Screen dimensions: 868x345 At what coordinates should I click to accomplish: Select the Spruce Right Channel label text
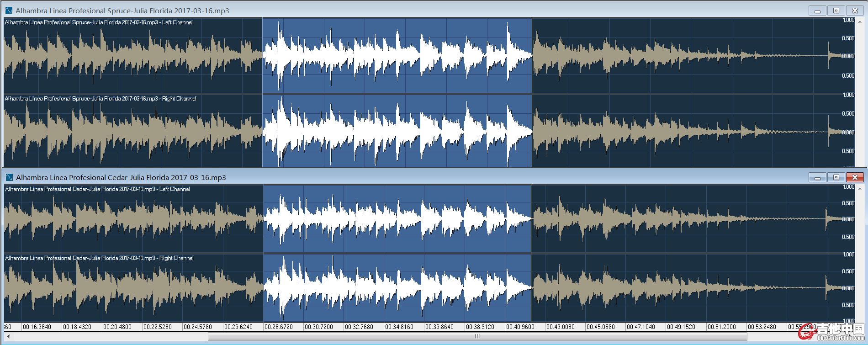coord(101,99)
